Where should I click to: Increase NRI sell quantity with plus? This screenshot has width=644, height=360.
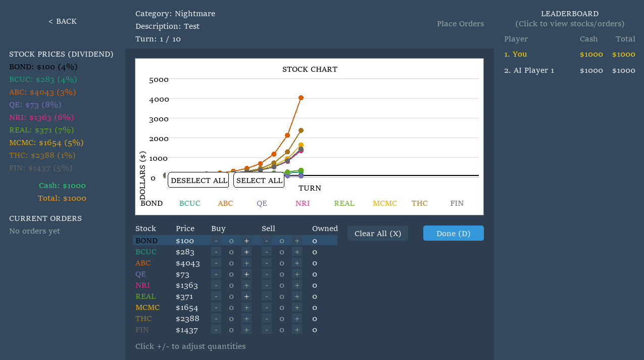[x=297, y=285]
